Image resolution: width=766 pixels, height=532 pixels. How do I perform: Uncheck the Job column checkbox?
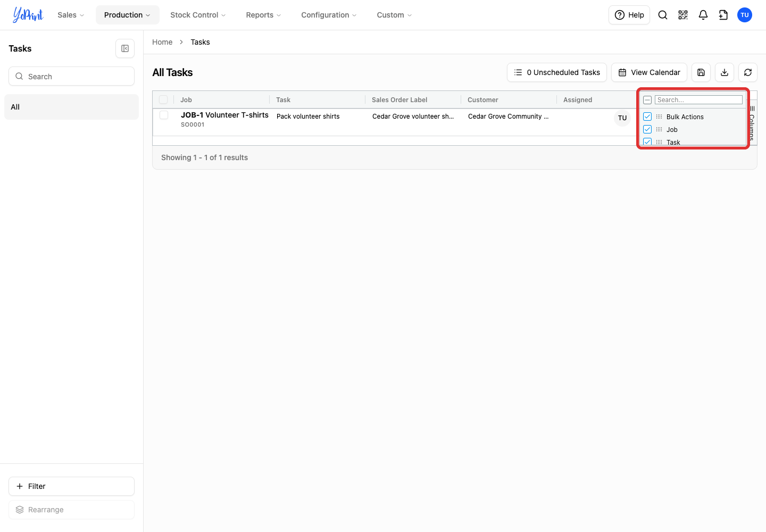point(647,129)
